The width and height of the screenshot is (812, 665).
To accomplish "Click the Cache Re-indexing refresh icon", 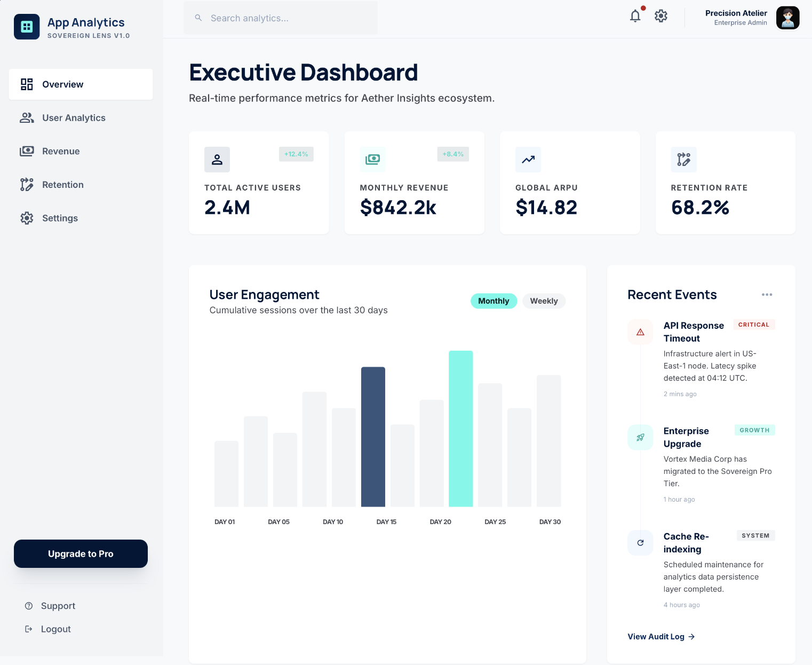I will pos(640,543).
